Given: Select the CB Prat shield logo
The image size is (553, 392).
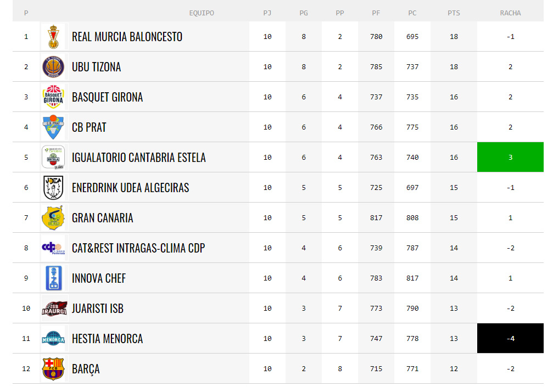Looking at the screenshot, I should click(53, 127).
